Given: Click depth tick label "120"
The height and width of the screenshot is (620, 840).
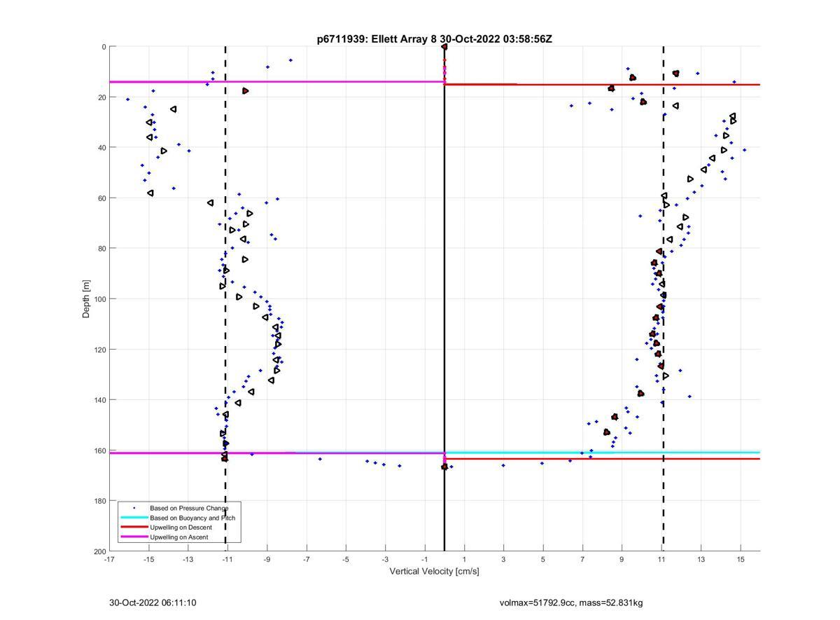Looking at the screenshot, I should [x=99, y=350].
